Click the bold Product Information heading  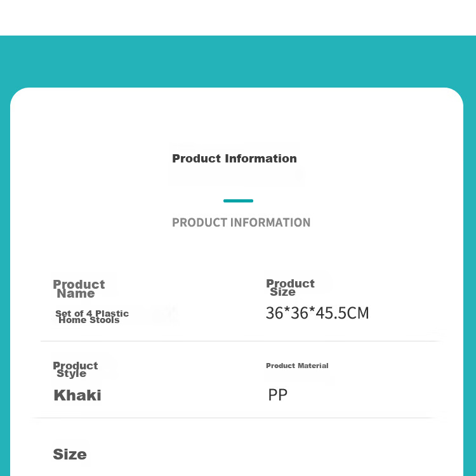[x=234, y=159]
